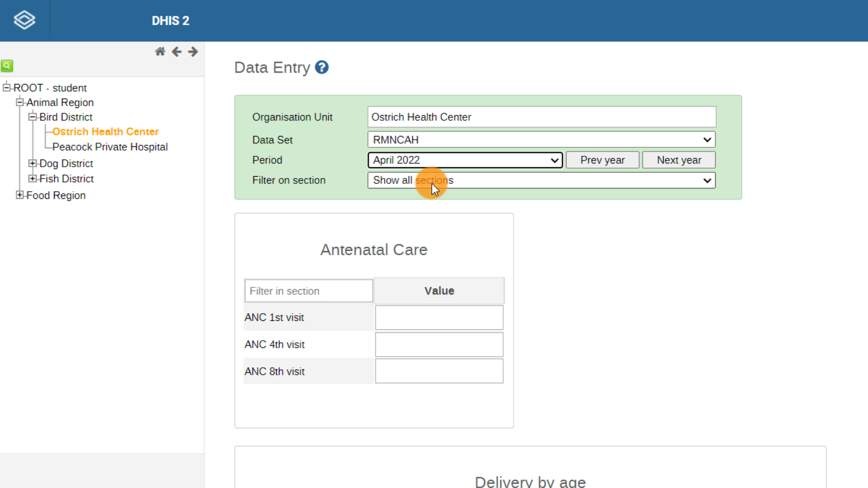Click the back arrow icon
The height and width of the screenshot is (488, 868).
coord(177,52)
